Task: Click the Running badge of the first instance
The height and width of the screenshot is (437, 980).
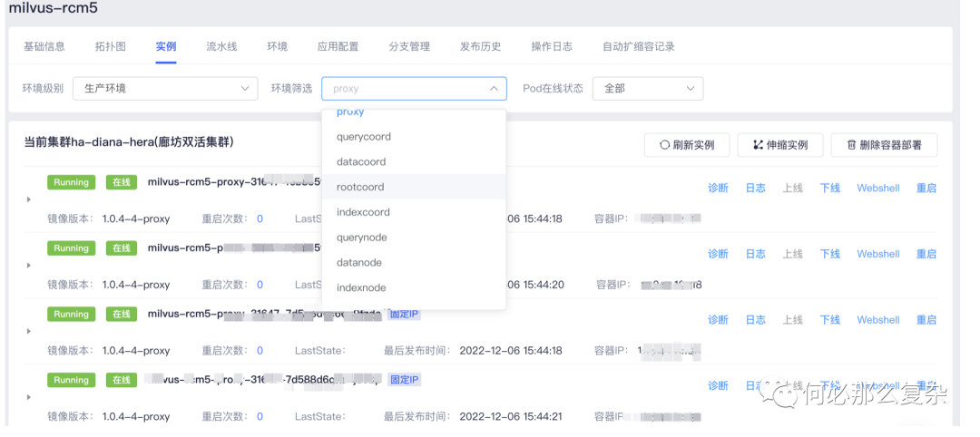Action: click(x=72, y=182)
